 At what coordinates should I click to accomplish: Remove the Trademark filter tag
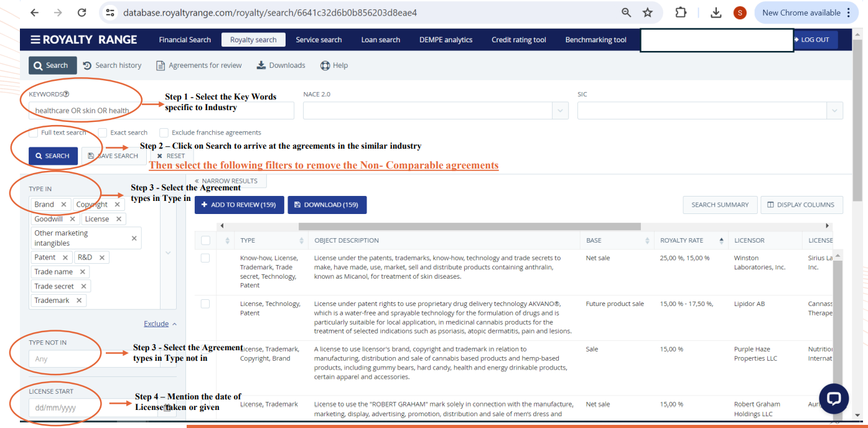coord(79,300)
